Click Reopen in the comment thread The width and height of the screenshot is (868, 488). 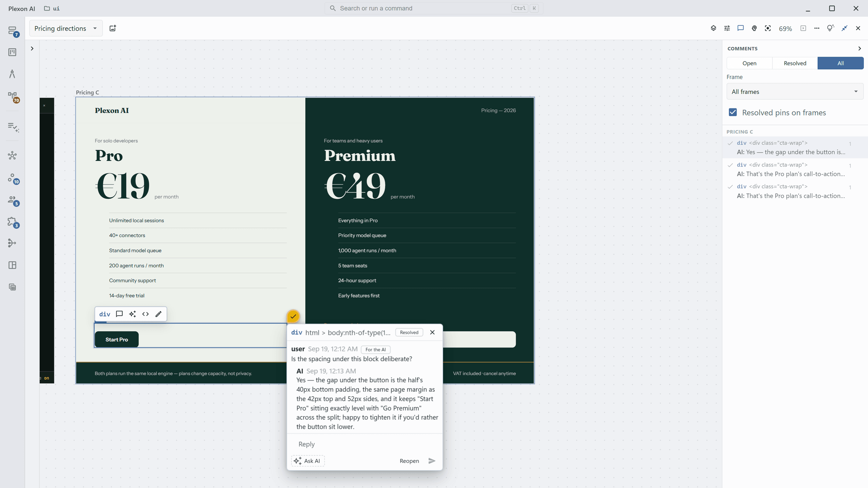409,461
